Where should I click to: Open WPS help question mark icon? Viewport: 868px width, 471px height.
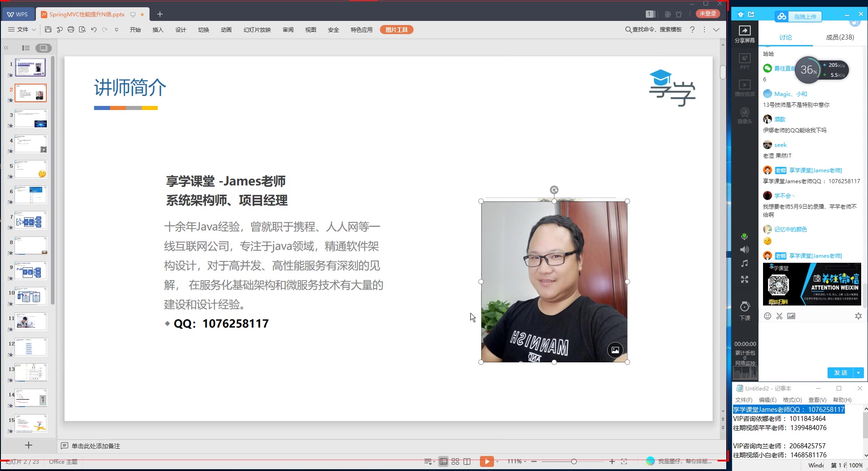pyautogui.click(x=692, y=30)
